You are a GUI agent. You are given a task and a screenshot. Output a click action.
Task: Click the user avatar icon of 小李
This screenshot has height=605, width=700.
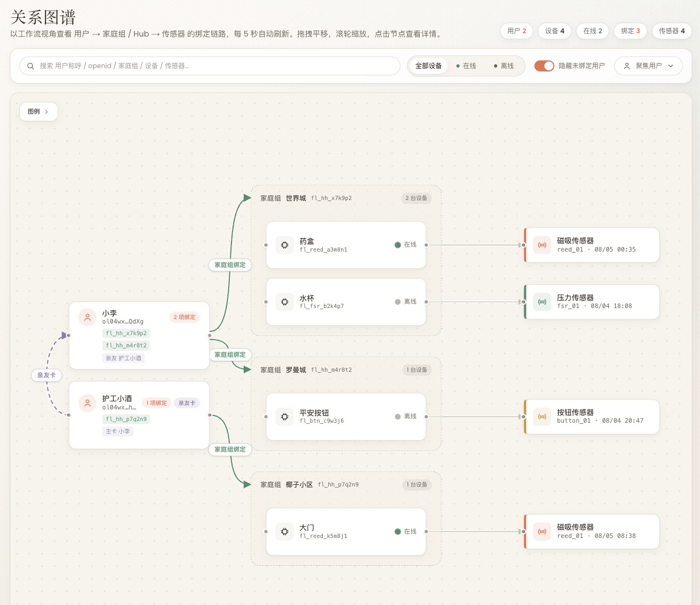[x=87, y=317]
